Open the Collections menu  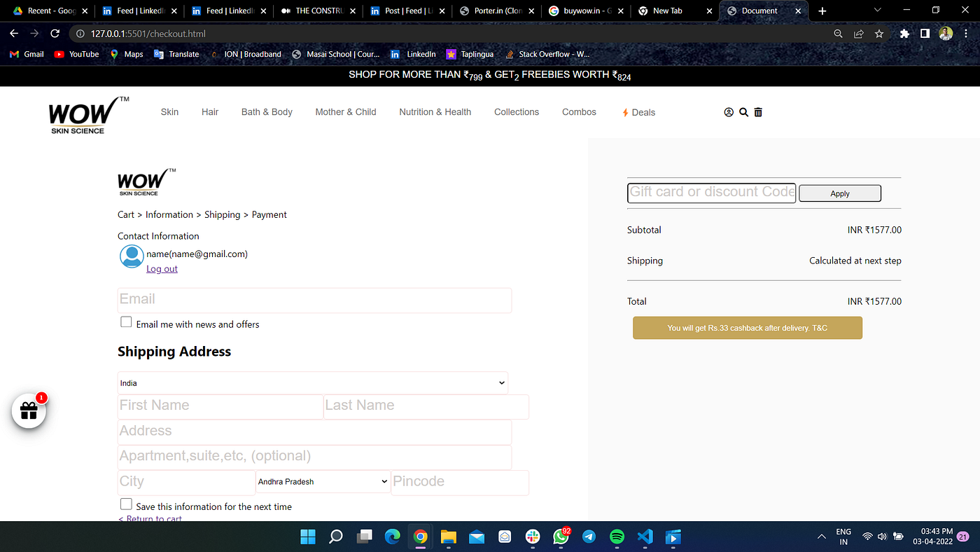pyautogui.click(x=517, y=112)
